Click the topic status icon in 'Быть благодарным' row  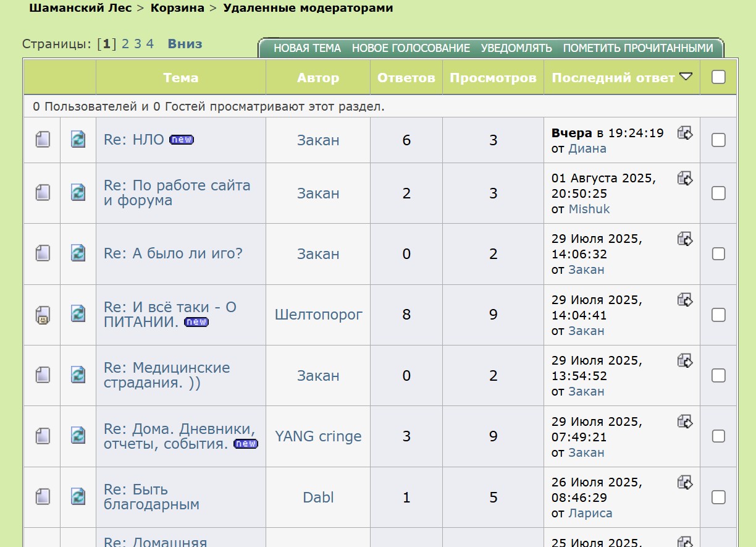tap(42, 496)
